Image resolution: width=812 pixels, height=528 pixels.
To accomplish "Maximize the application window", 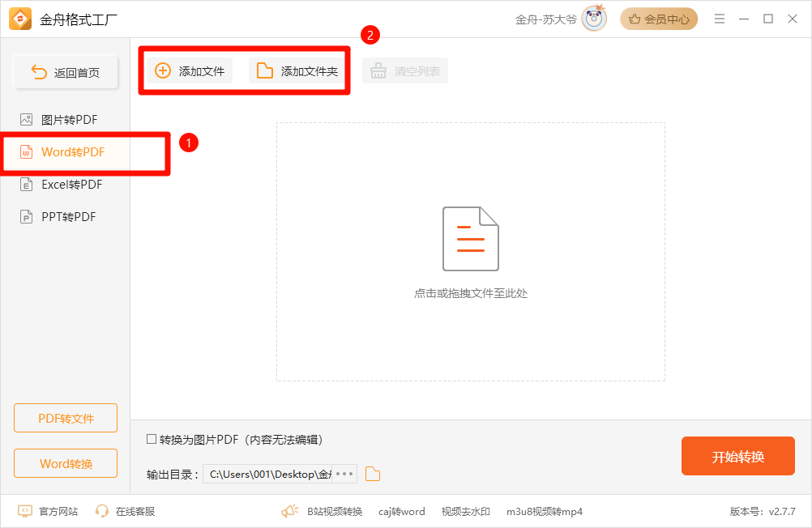I will click(768, 19).
